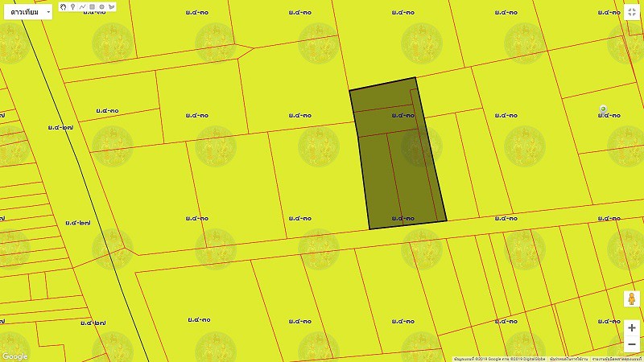Click the dark highlighted land parcel
This screenshot has width=644, height=362.
(398, 154)
